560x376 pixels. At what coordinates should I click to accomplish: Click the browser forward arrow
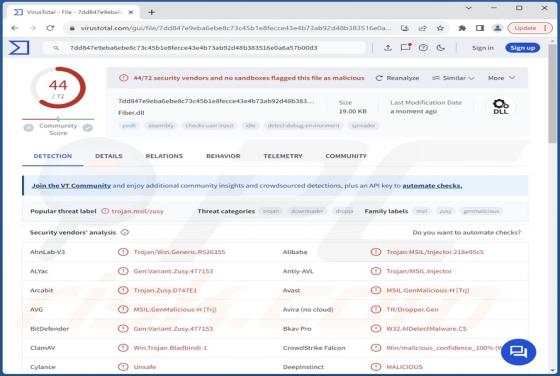tap(32, 28)
